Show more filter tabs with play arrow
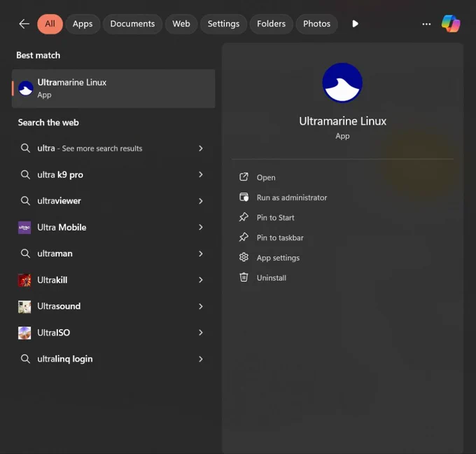The image size is (476, 454). coord(355,24)
